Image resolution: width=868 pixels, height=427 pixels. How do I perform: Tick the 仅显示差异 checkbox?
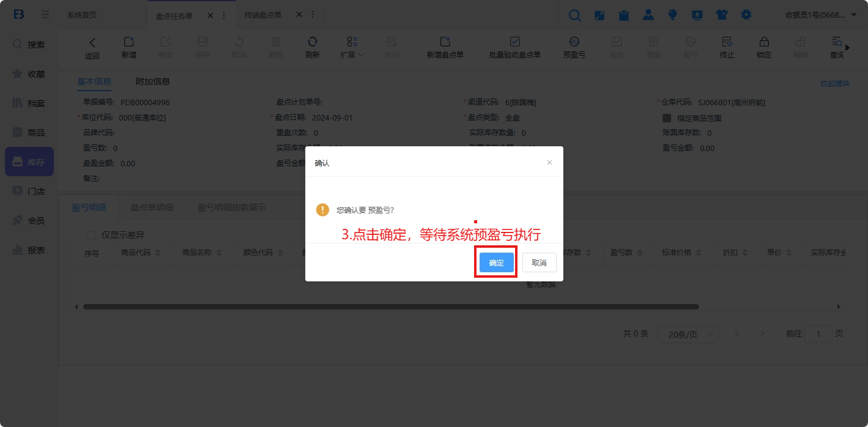tap(91, 235)
